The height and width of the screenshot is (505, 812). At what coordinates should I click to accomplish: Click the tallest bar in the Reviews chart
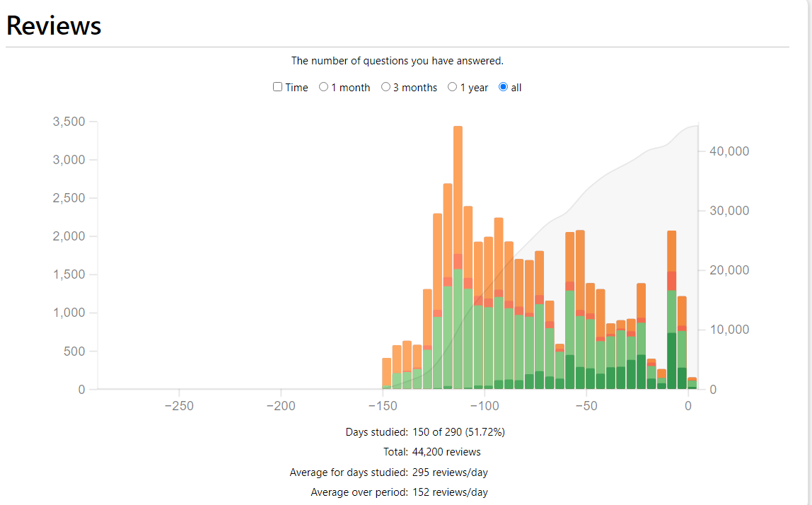pyautogui.click(x=458, y=257)
